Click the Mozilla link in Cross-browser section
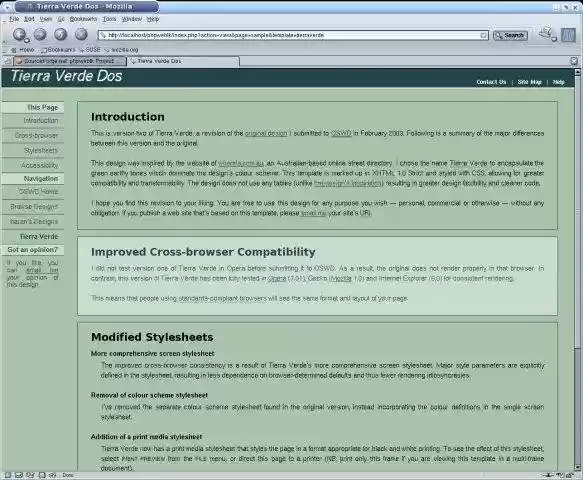 pos(341,278)
